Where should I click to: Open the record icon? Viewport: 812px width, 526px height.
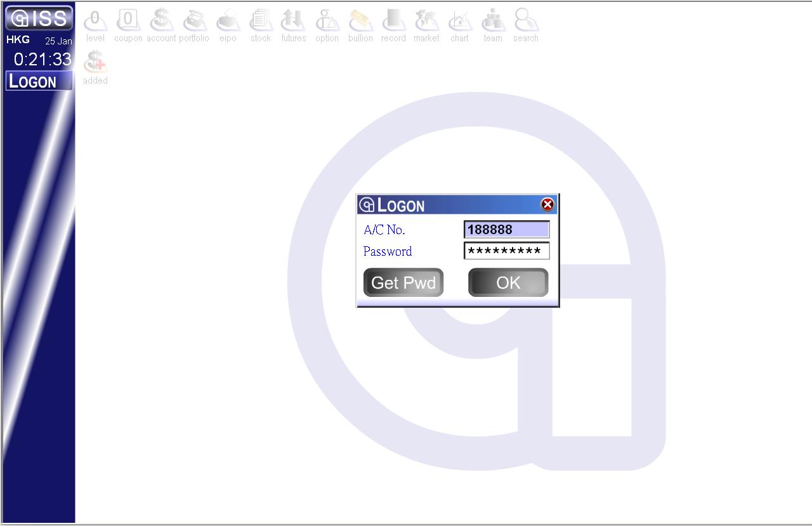tap(393, 22)
